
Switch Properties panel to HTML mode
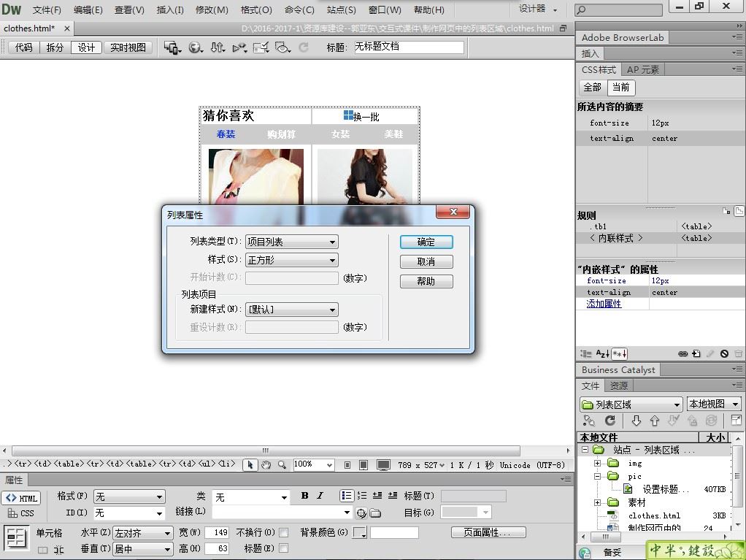pos(21,498)
